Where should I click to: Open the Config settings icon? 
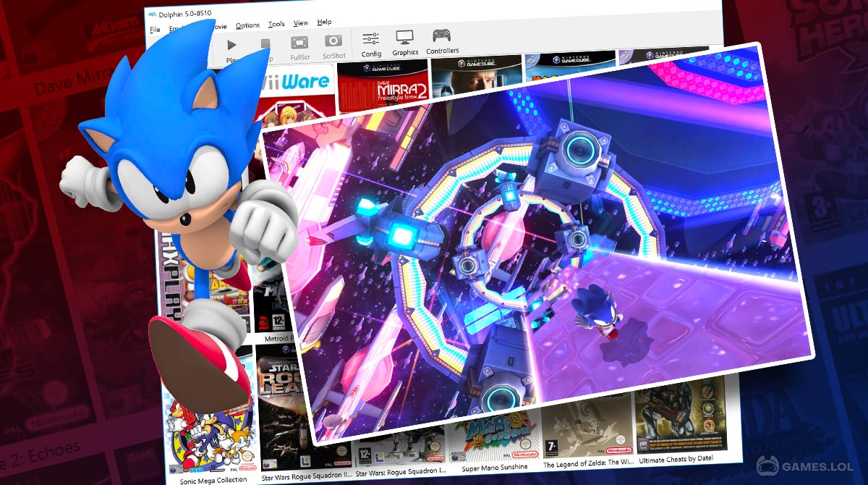point(371,39)
